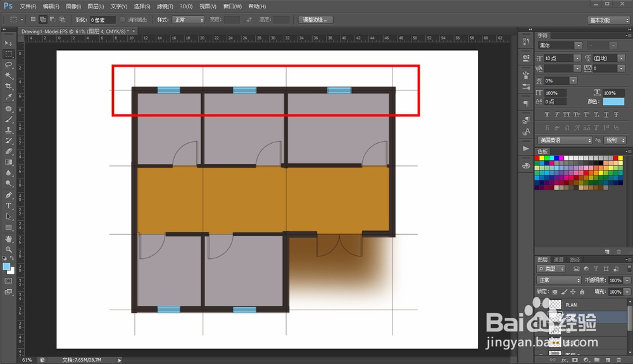
Task: Pick the red swatch in Swatches panel
Action: 537,158
